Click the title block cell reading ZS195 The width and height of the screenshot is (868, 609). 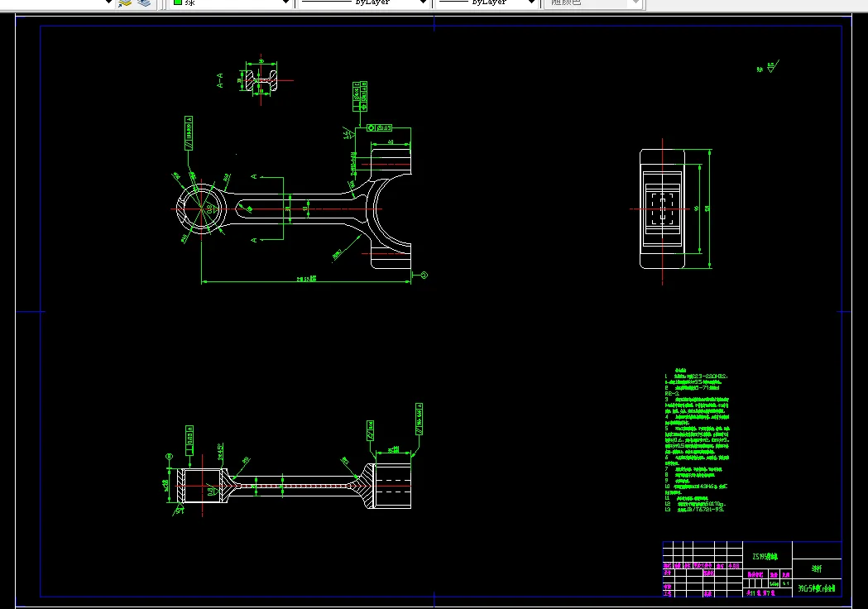[x=765, y=556]
